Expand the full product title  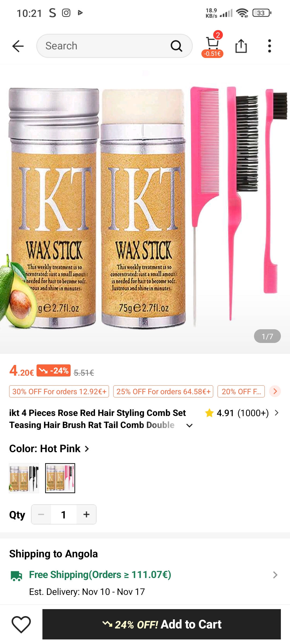point(190,426)
